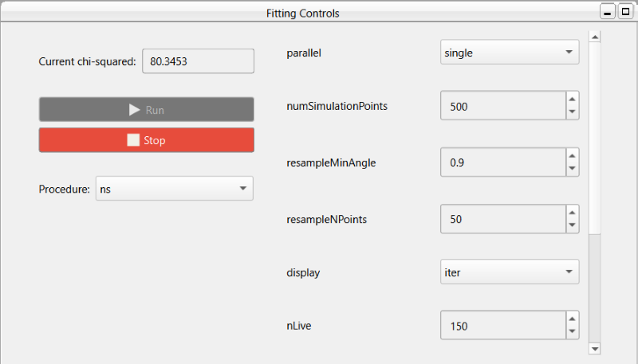This screenshot has height=364, width=638.
Task: Decrement resampleMinAngle using the down arrow
Action: [573, 168]
